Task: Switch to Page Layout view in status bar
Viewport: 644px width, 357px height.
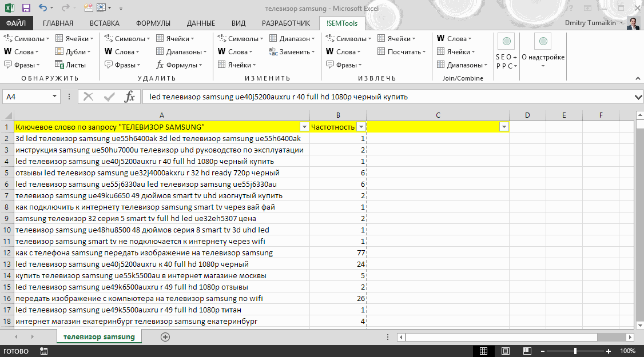Action: (506, 351)
